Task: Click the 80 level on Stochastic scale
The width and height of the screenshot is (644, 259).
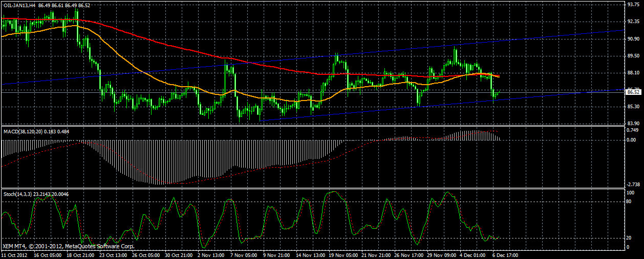Action: pyautogui.click(x=630, y=201)
